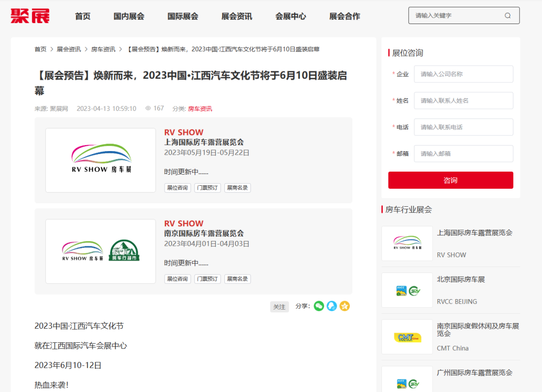Open sidebar link 南京国际度假休闲及房车展览会
The height and width of the screenshot is (392, 542).
pyautogui.click(x=478, y=329)
